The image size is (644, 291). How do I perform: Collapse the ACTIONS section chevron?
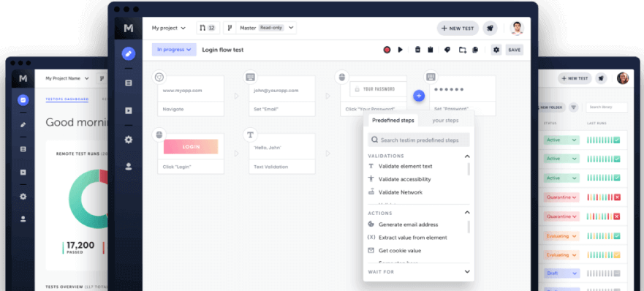tap(467, 213)
